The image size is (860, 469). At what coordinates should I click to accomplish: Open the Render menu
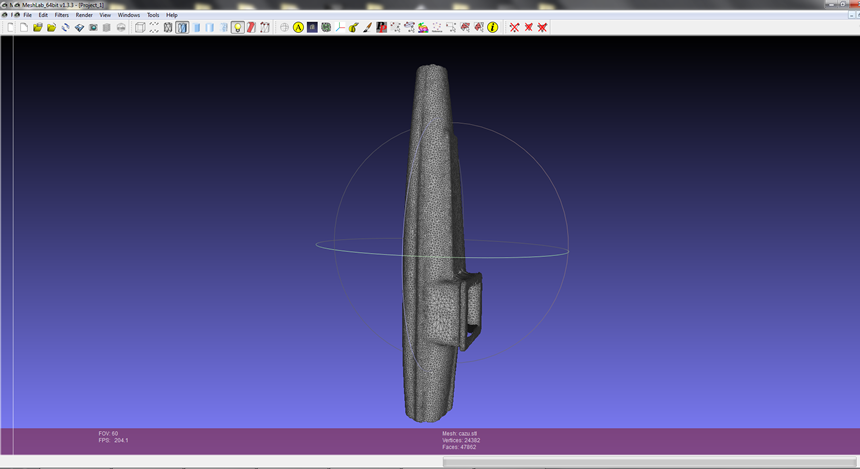tap(84, 15)
